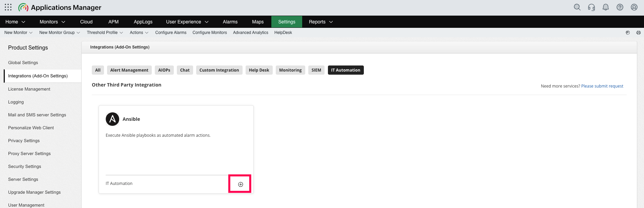Open Personalize Web Client
644x208 pixels.
(x=31, y=128)
